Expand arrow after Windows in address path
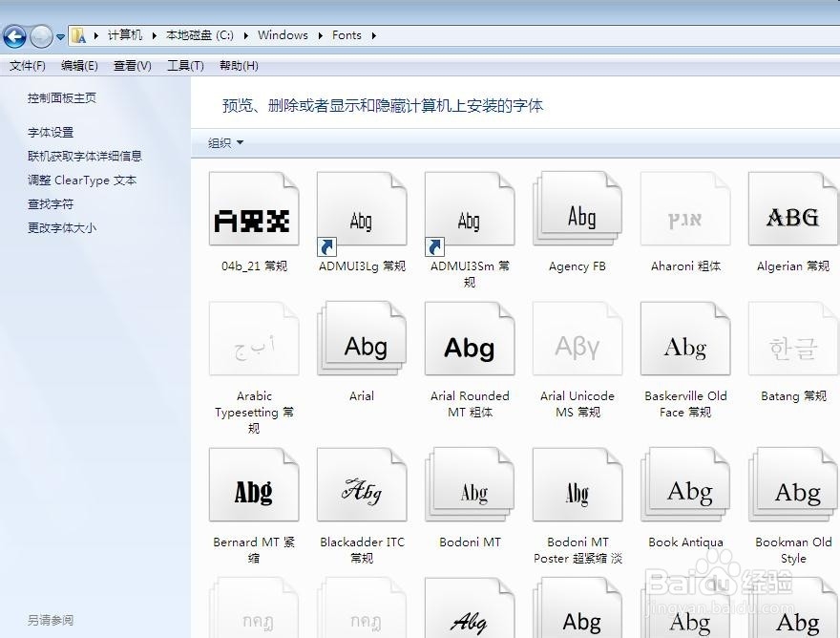Viewport: 840px width, 638px height. 321,35
